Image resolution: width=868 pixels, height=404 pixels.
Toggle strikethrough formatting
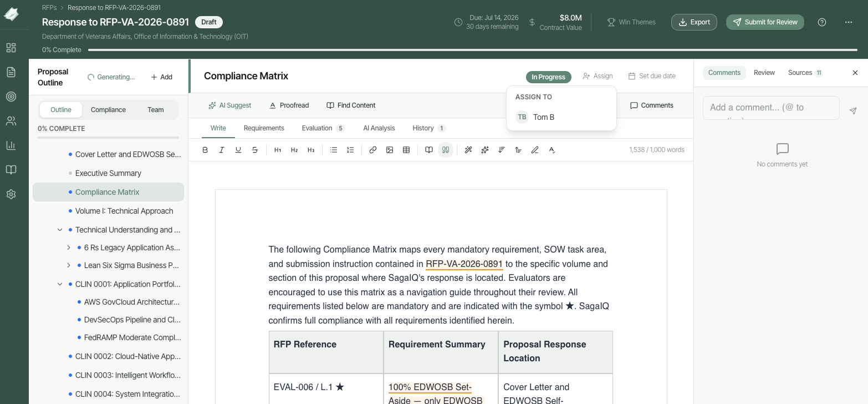[255, 150]
